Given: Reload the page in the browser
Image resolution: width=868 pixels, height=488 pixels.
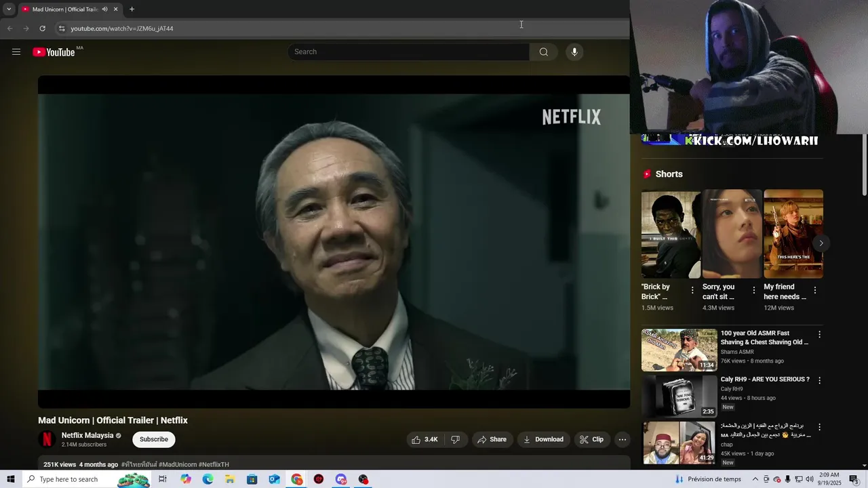Looking at the screenshot, I should [42, 28].
